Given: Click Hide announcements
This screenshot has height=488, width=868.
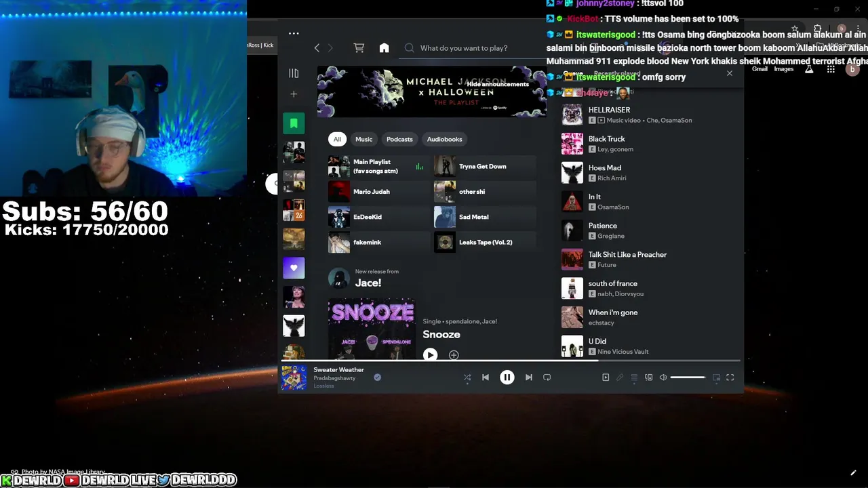Looking at the screenshot, I should [497, 84].
